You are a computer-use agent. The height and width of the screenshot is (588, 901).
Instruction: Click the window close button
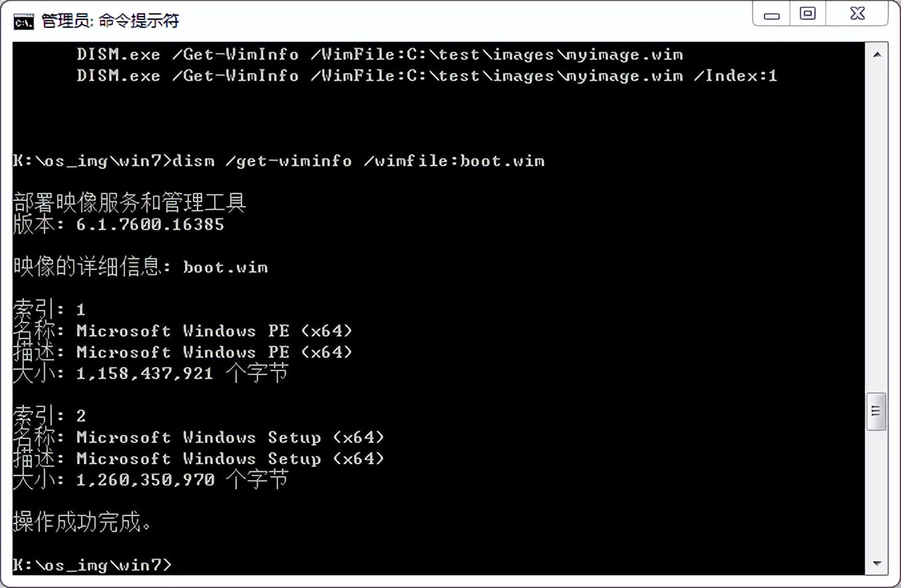coord(856,14)
